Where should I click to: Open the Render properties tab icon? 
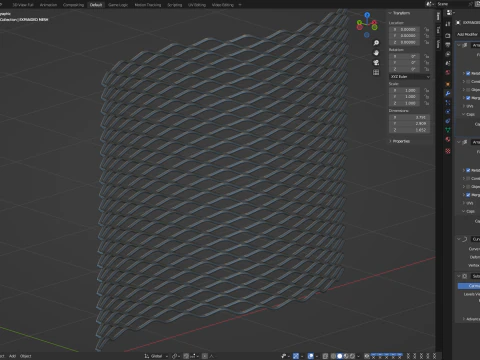(448, 35)
